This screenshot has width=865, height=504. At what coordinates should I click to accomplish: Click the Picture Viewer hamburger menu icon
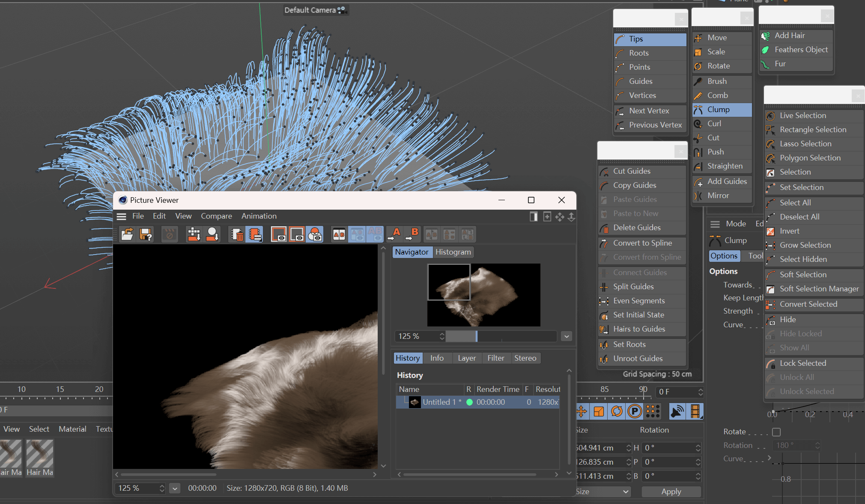[x=122, y=216]
